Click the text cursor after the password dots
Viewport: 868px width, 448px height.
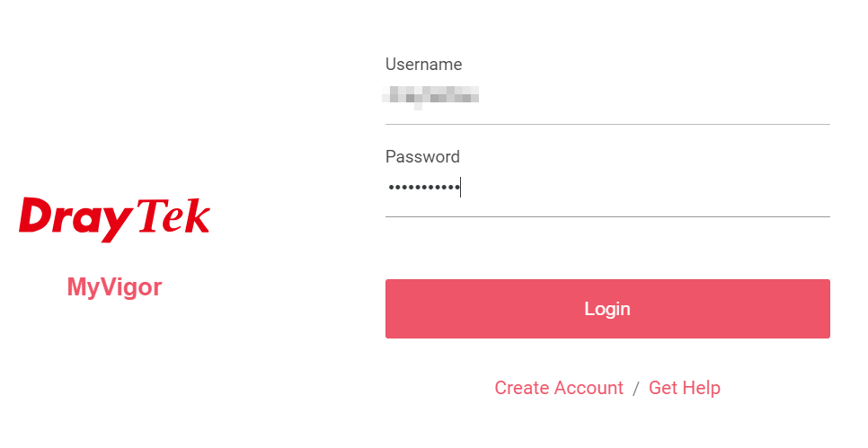461,187
